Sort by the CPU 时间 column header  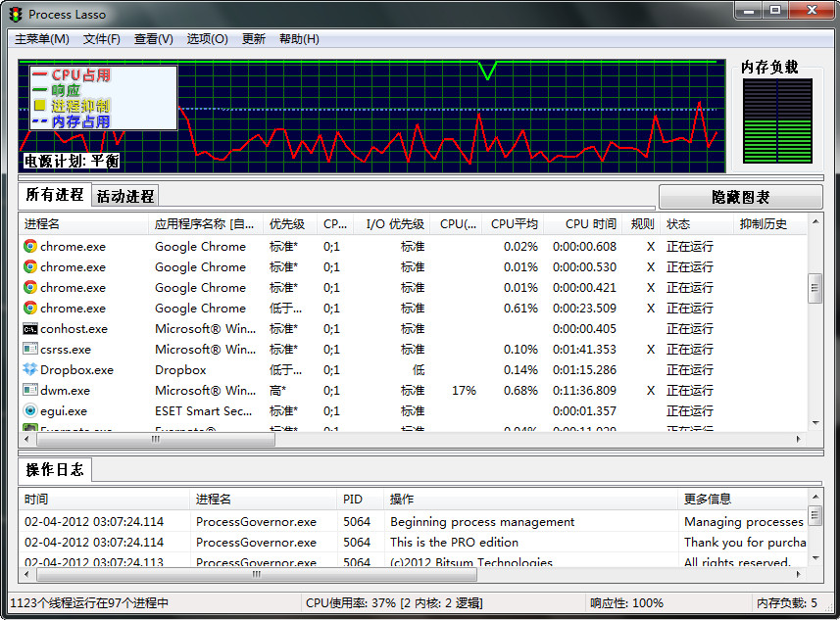[583, 223]
